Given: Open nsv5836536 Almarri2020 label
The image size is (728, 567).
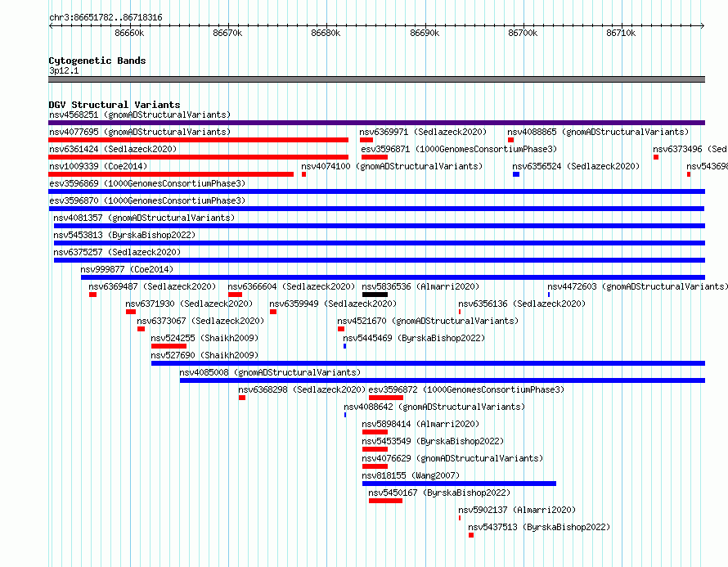Looking at the screenshot, I should [x=420, y=286].
